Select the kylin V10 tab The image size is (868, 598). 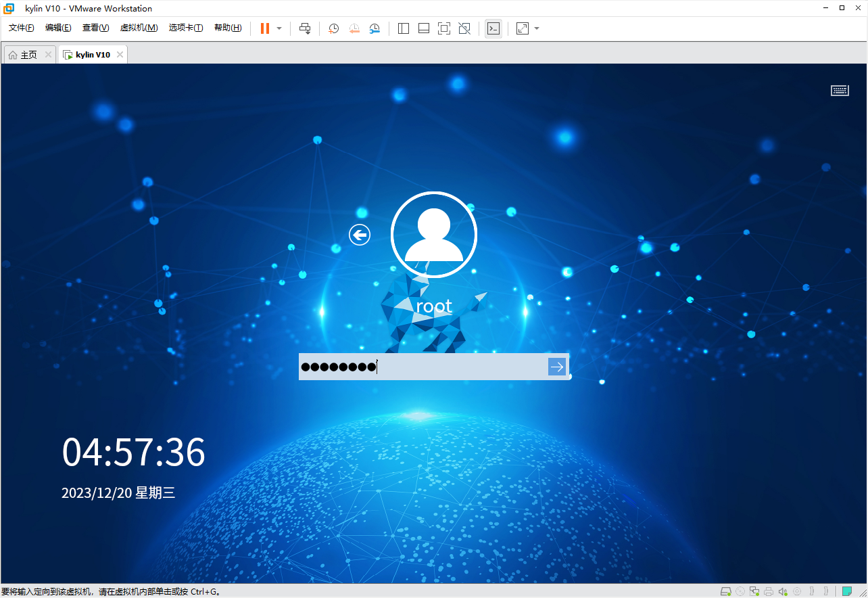(x=93, y=55)
